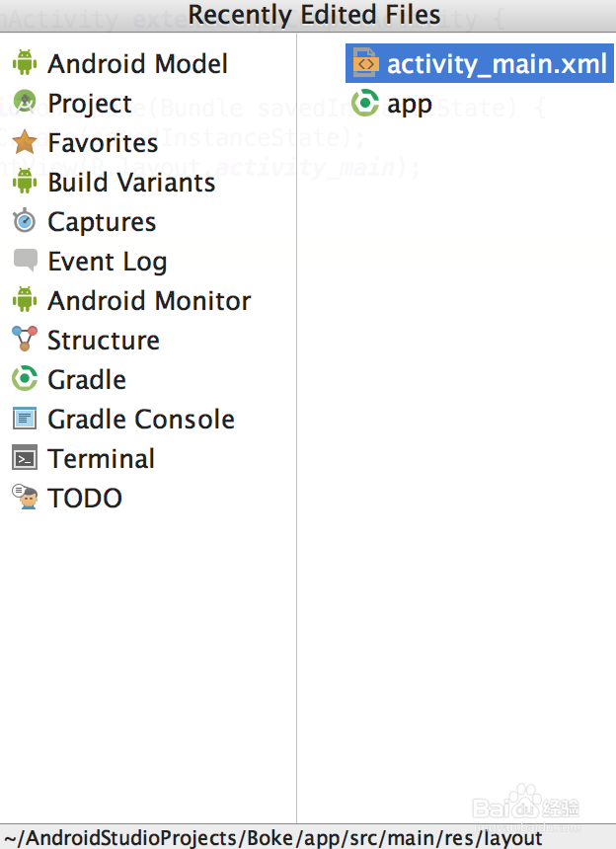
Task: Select activity_main.xml from recent files
Action: coord(495,64)
